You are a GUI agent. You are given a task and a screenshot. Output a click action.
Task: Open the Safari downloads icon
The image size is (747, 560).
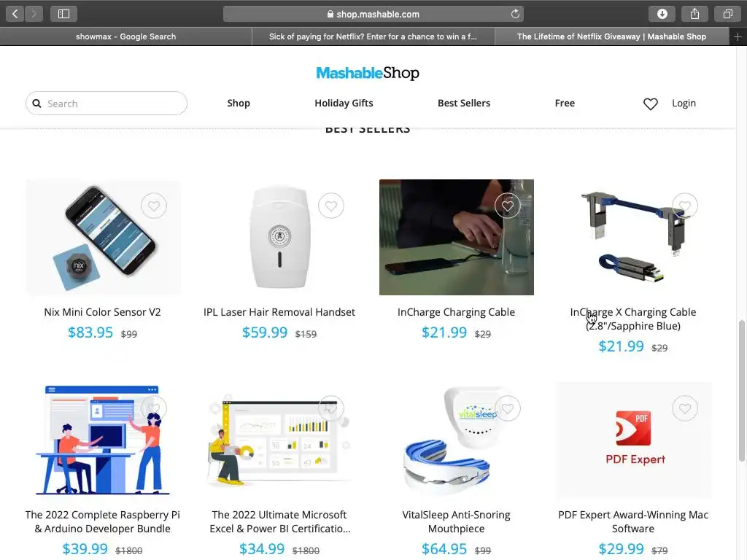[x=662, y=14]
